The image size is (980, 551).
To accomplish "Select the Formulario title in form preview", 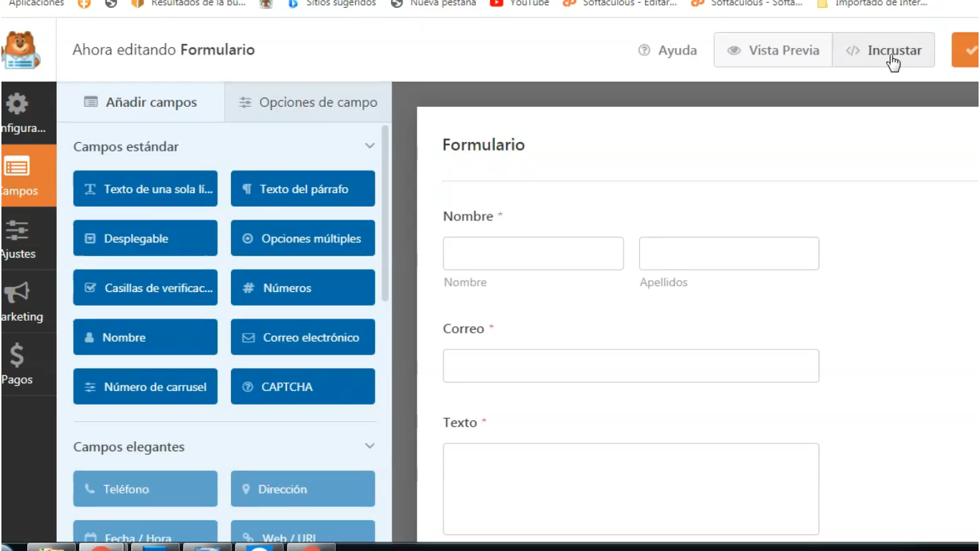I will tap(484, 144).
